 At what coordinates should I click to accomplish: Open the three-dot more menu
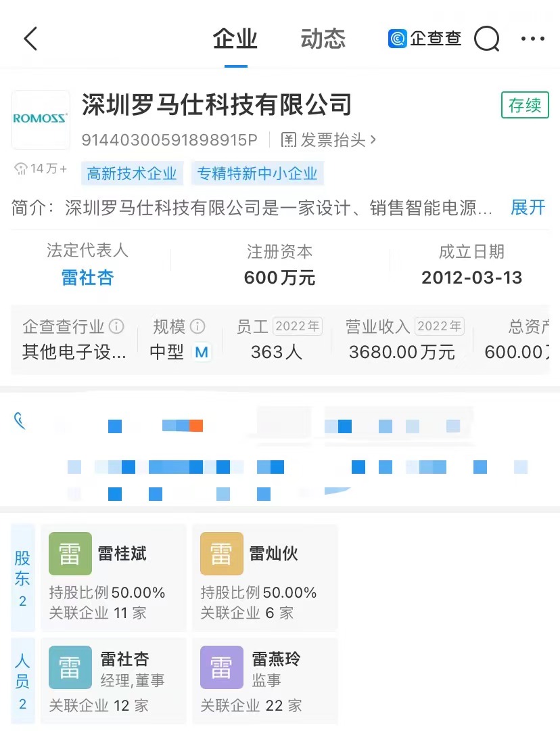(532, 39)
